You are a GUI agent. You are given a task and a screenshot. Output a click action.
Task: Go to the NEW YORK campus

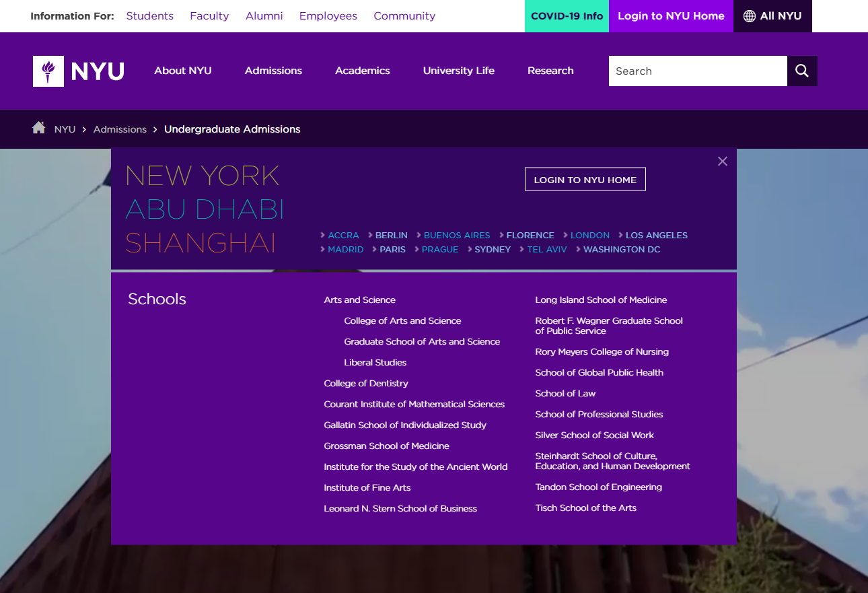coord(202,176)
